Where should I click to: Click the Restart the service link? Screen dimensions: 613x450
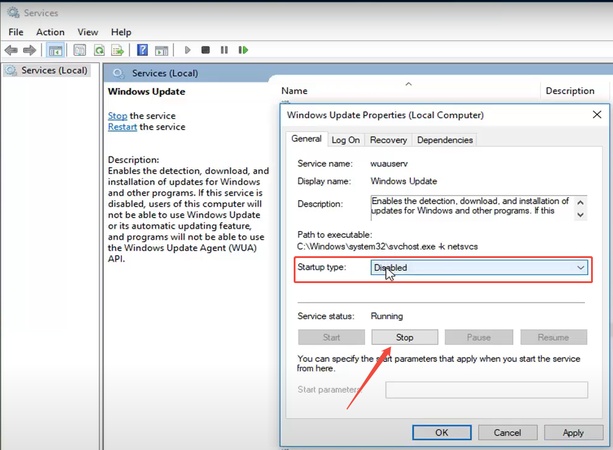click(123, 127)
